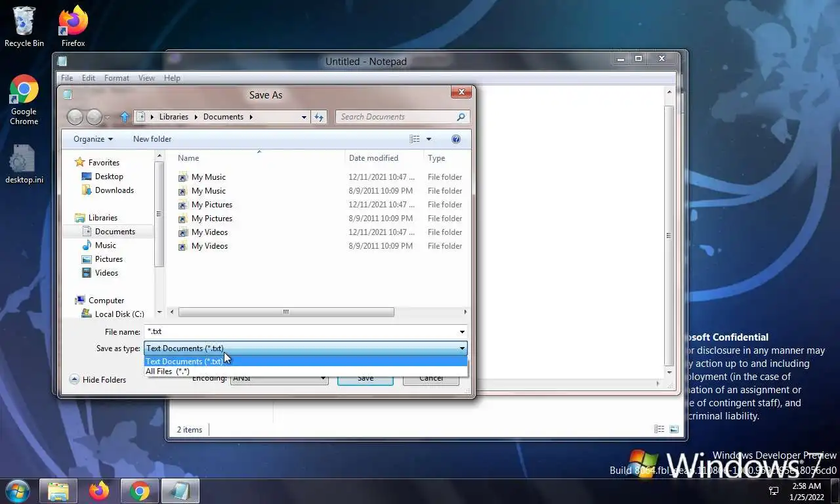
Task: Open Notepad View menu
Action: [146, 78]
